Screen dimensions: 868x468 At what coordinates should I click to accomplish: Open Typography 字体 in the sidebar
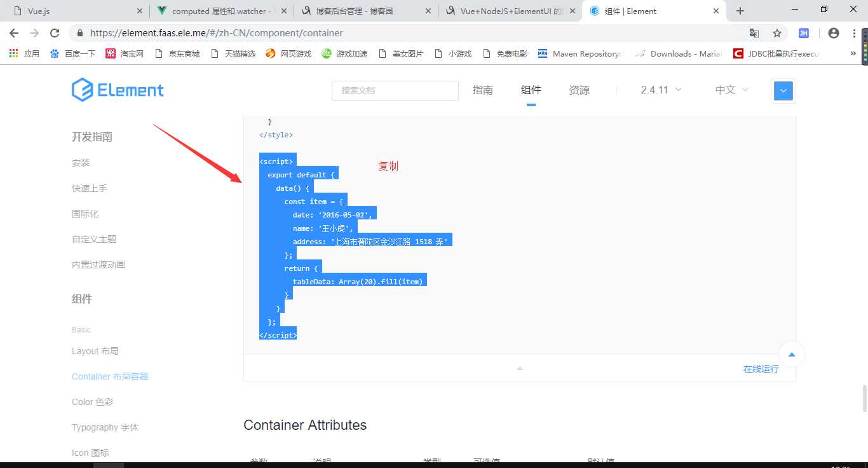coord(105,427)
